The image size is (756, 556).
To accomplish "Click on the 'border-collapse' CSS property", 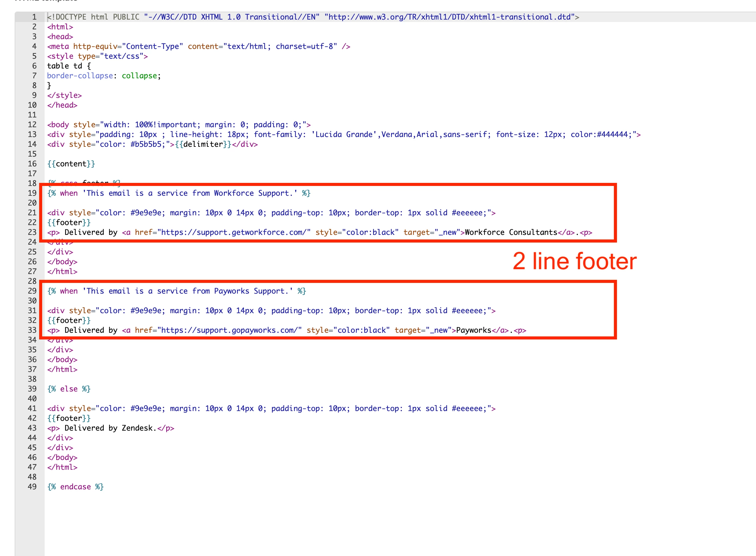I will pyautogui.click(x=80, y=76).
